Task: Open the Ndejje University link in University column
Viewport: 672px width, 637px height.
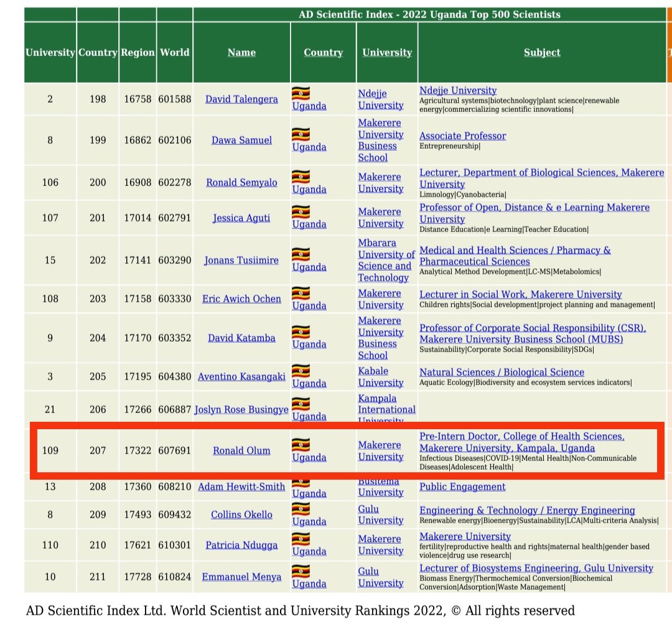Action: 381,100
